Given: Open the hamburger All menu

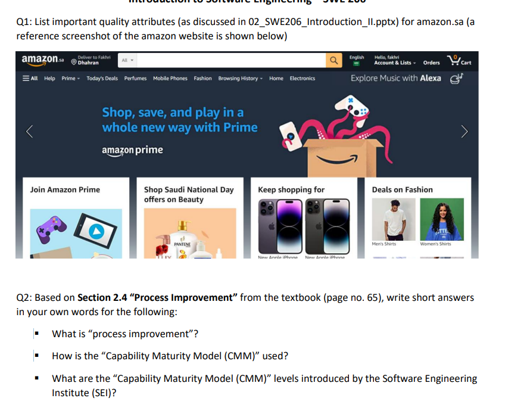Looking at the screenshot, I should click(30, 78).
